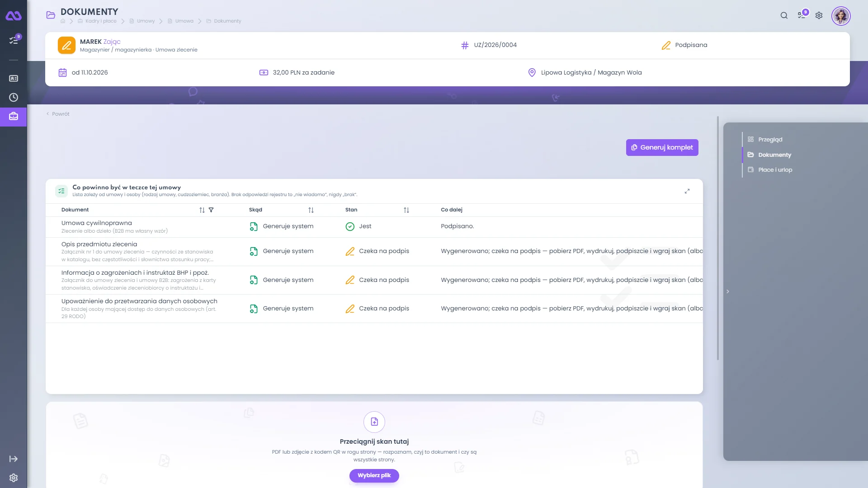Open the search magnifier icon

(x=784, y=15)
